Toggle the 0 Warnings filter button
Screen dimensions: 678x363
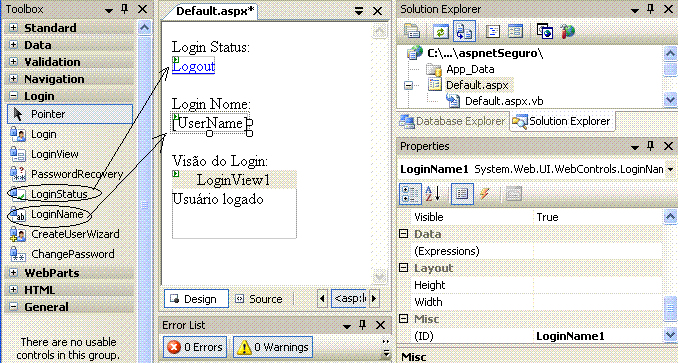(x=273, y=347)
